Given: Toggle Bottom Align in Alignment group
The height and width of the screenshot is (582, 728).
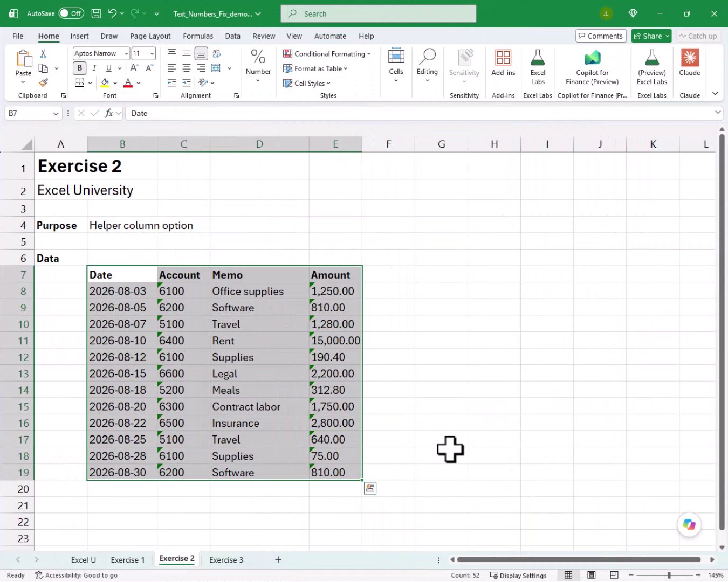Looking at the screenshot, I should pos(201,53).
